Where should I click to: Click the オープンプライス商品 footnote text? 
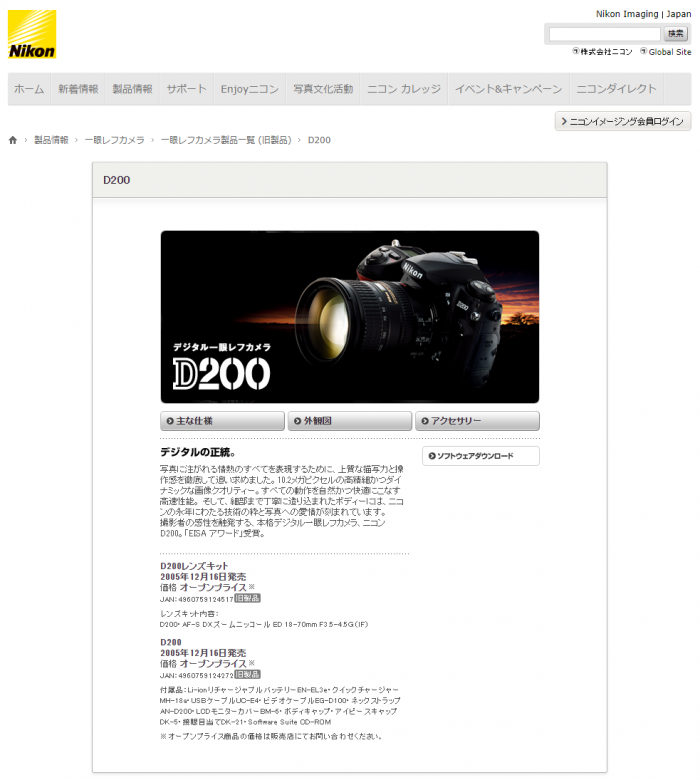click(271, 736)
